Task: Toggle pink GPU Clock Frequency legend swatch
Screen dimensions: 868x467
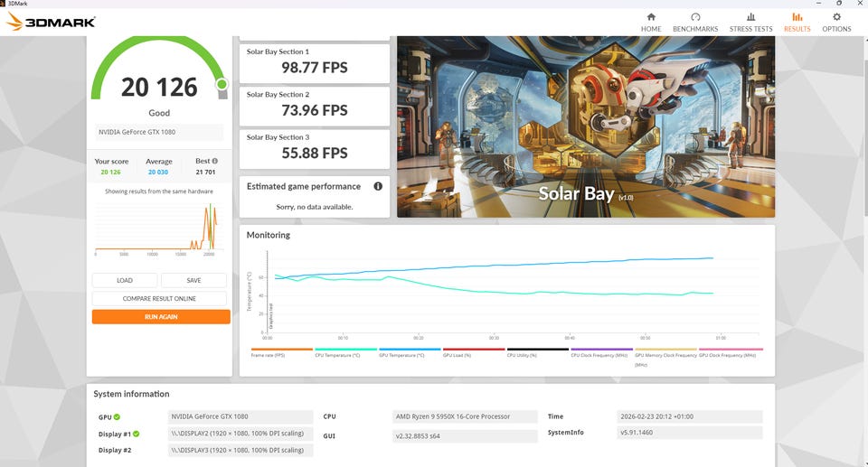Action: [x=731, y=350]
